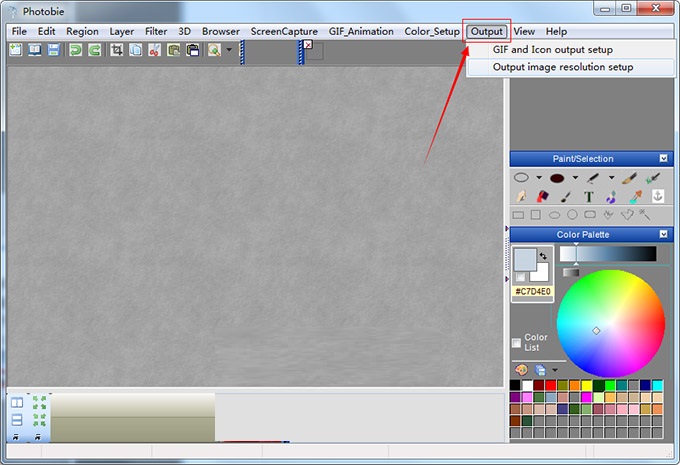The image size is (680, 465).
Task: Select the pencil tool in Paint panel
Action: tap(521, 196)
